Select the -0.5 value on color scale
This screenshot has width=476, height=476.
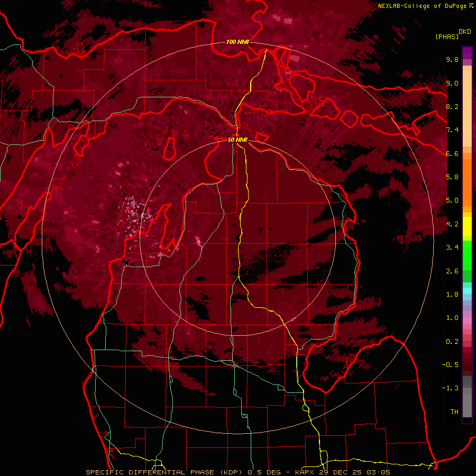point(450,365)
